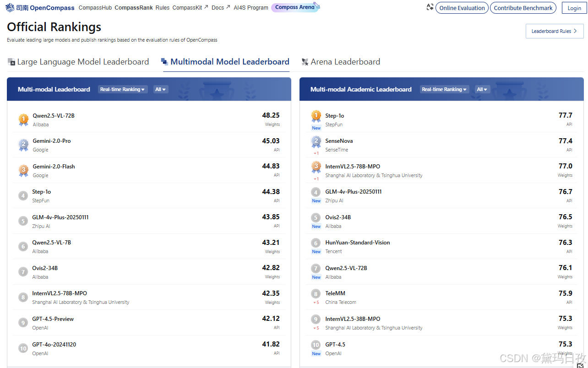Open AI4S Program navigation item
Screen dimensions: 588x368
click(x=251, y=8)
